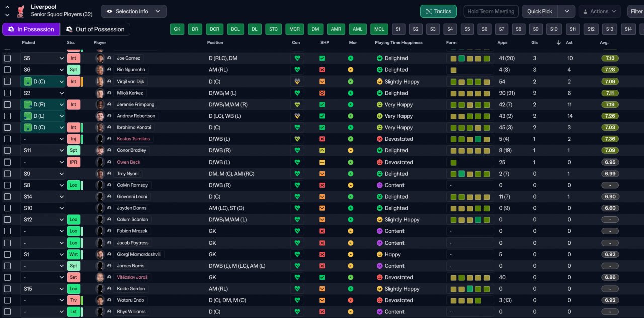The height and width of the screenshot is (318, 644).
Task: Click the Hold Team Meeting button
Action: [491, 11]
